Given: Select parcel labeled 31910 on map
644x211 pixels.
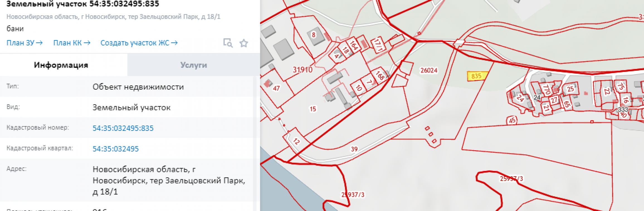Looking at the screenshot, I should tap(303, 70).
